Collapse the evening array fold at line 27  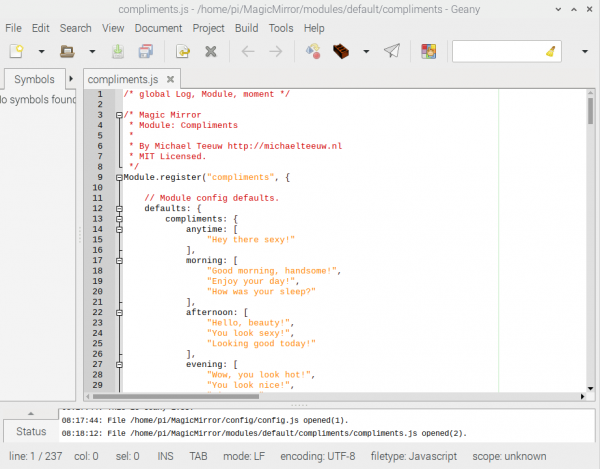click(x=119, y=365)
